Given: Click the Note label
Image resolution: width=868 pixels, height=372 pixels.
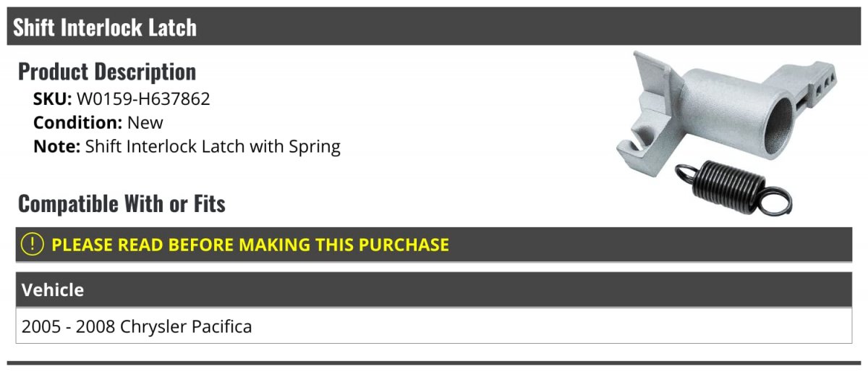Looking at the screenshot, I should pyautogui.click(x=56, y=147).
